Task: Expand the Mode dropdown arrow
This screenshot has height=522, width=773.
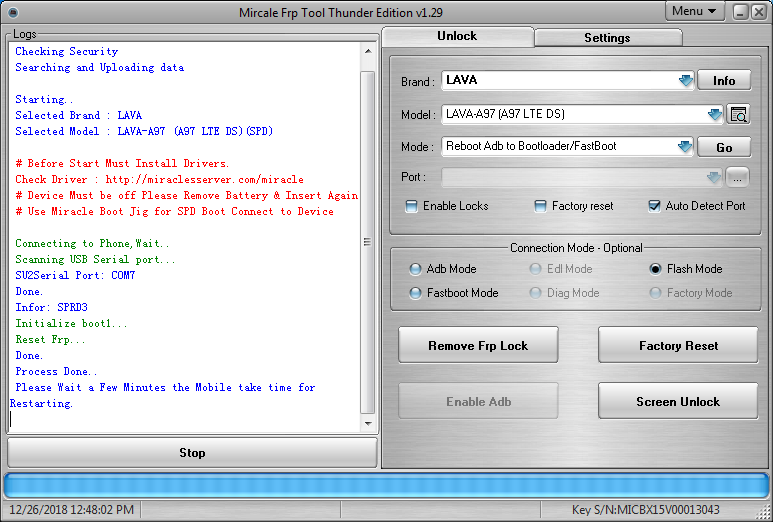Action: pyautogui.click(x=685, y=146)
